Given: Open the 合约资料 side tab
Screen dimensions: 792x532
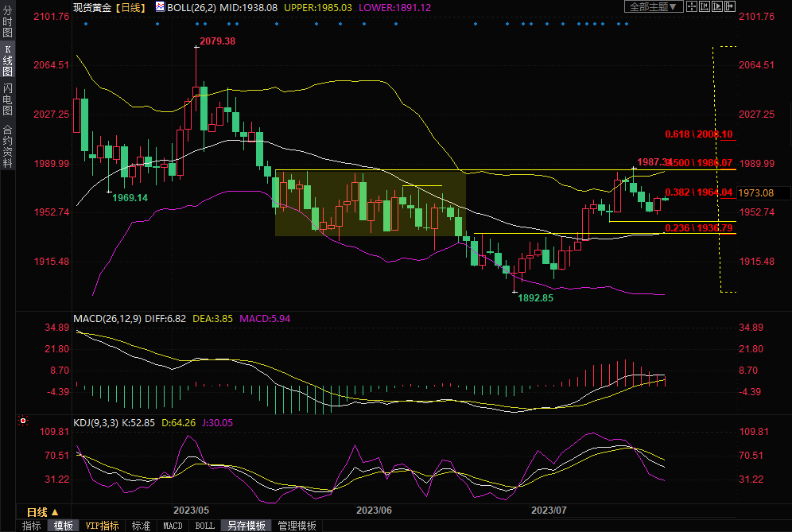Looking at the screenshot, I should 7,146.
